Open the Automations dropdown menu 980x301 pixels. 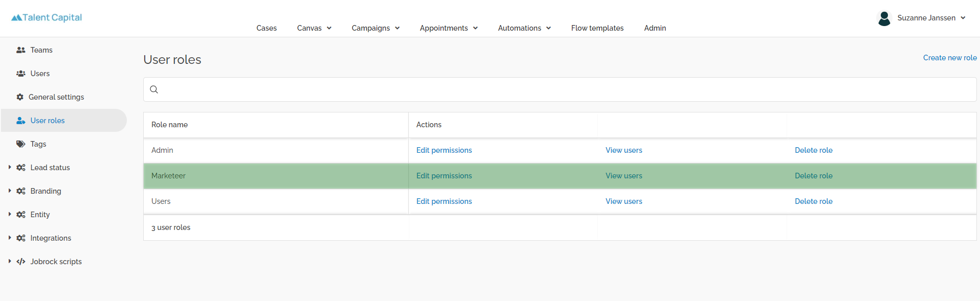[x=524, y=28]
